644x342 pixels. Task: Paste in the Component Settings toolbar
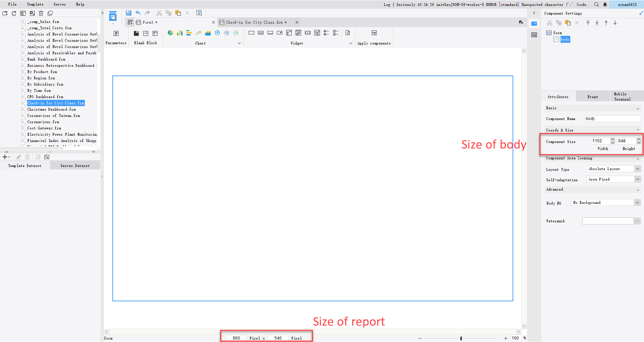(x=568, y=23)
